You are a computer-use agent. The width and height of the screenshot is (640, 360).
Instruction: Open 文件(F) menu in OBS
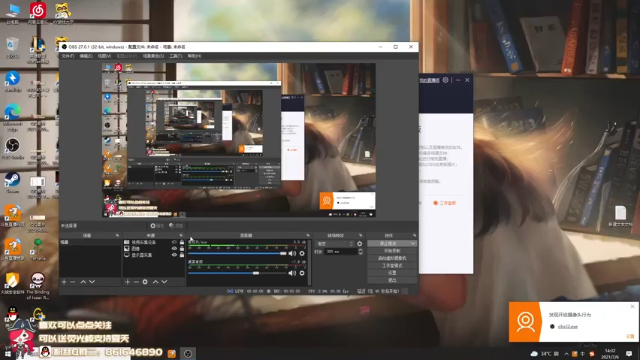coord(68,56)
